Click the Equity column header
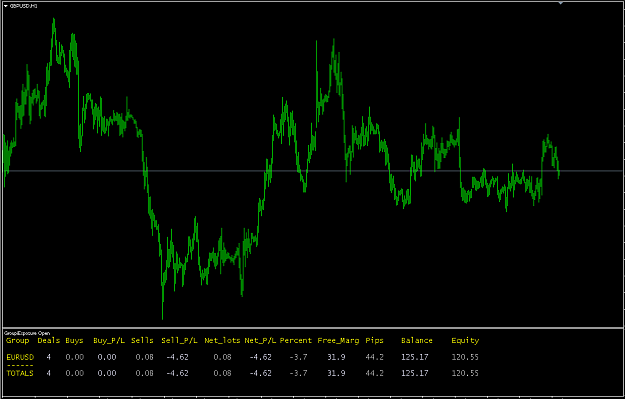Viewport: 625px width, 399px height. 465,341
